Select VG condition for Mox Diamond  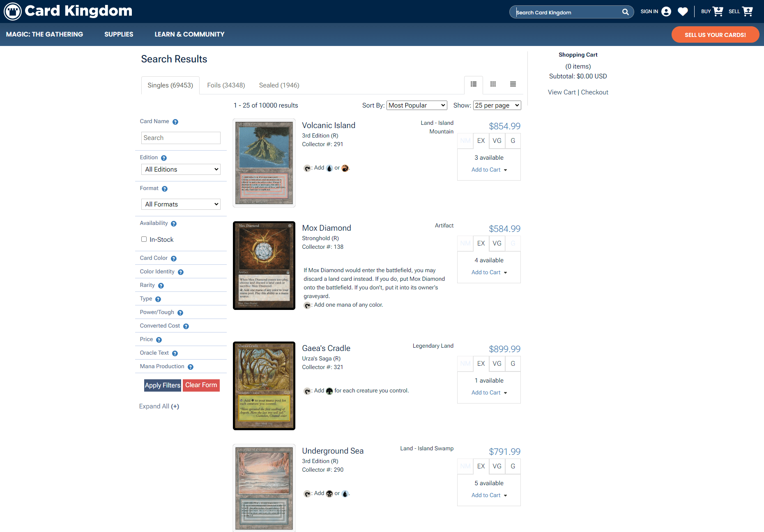(497, 243)
